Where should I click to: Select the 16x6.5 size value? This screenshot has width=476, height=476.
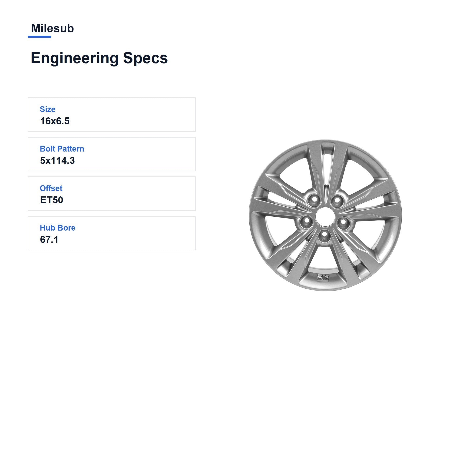coord(55,121)
